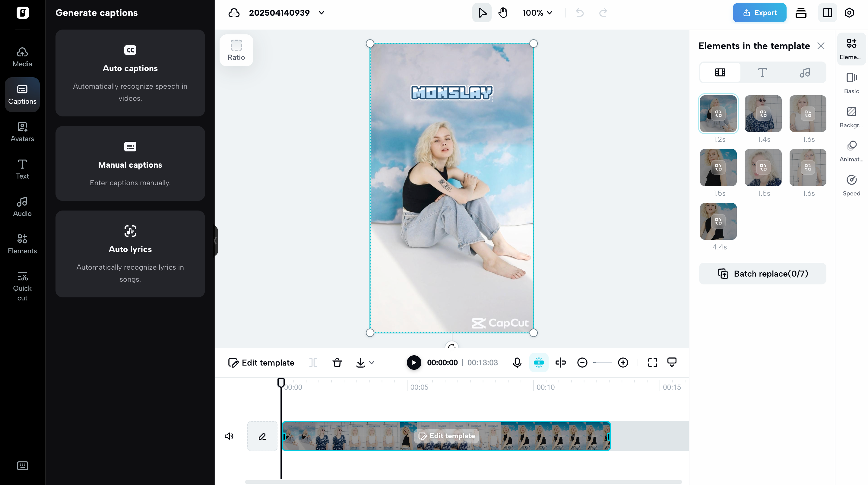
Task: Mute the video track audio
Action: (x=229, y=436)
